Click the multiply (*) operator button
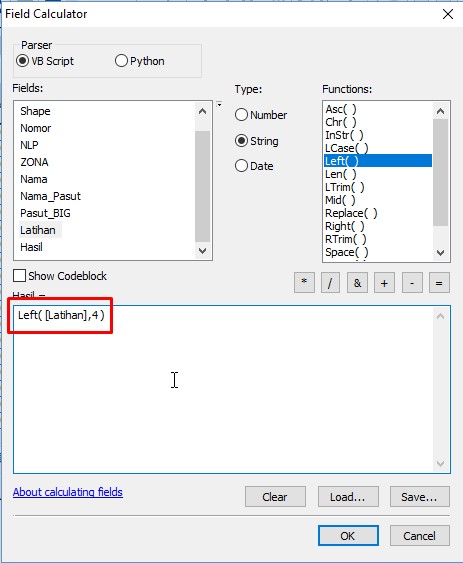This screenshot has width=463, height=563. click(304, 283)
